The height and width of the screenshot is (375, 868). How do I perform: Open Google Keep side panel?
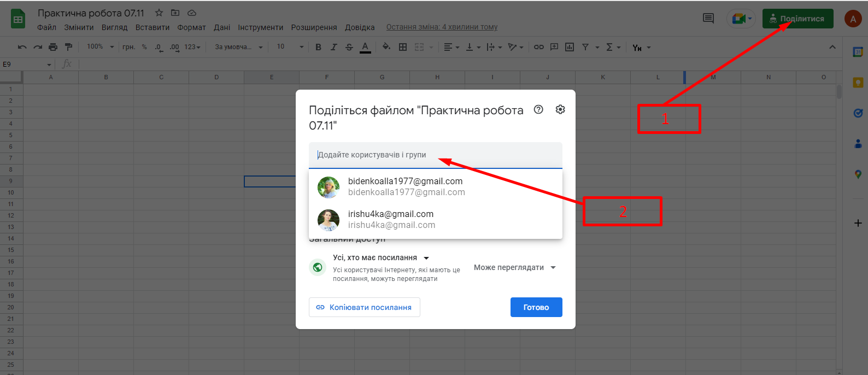(858, 83)
